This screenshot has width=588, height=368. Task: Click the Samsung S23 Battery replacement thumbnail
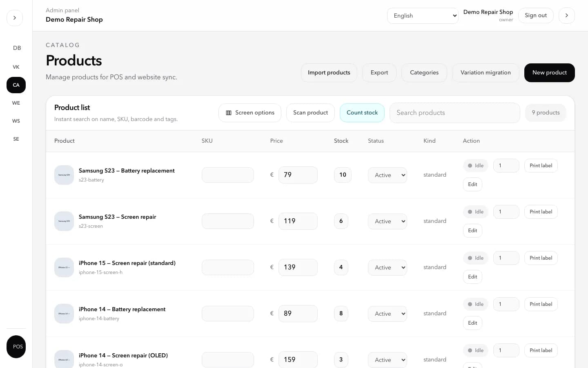point(64,175)
